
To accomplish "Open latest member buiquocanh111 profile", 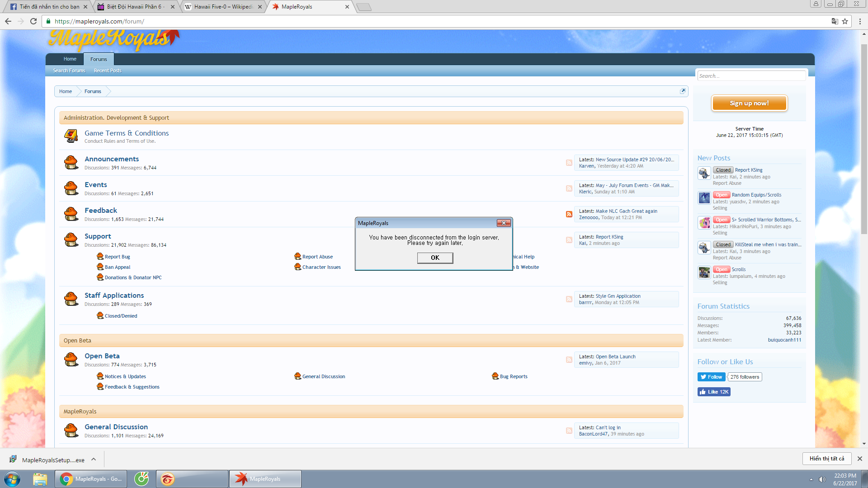I will pyautogui.click(x=784, y=340).
